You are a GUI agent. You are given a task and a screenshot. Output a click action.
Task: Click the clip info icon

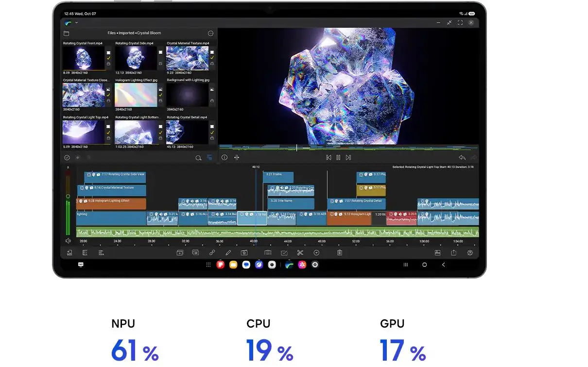point(225,157)
